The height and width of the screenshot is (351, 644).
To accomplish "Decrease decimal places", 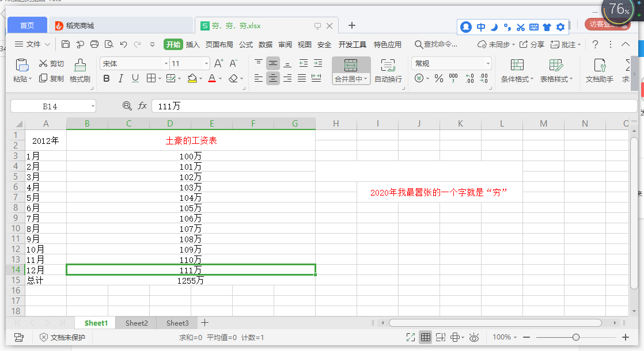I will coord(484,78).
